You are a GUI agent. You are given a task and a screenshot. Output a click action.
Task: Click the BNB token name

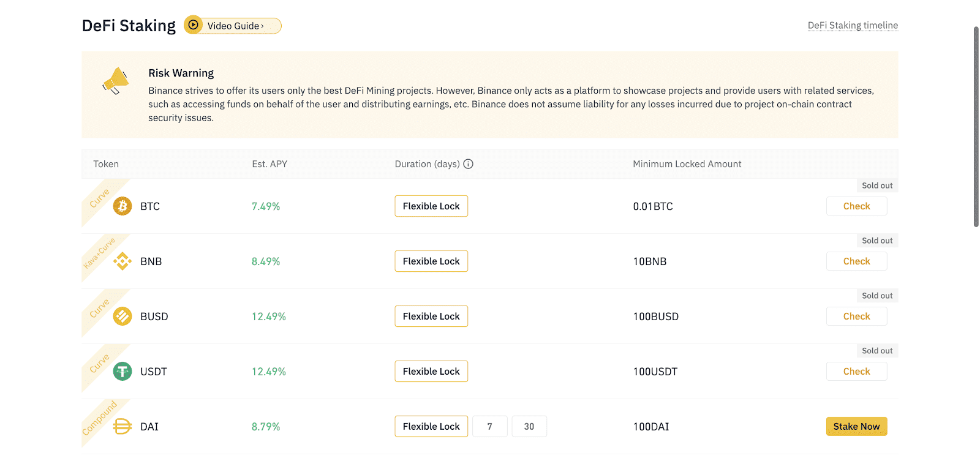click(151, 261)
